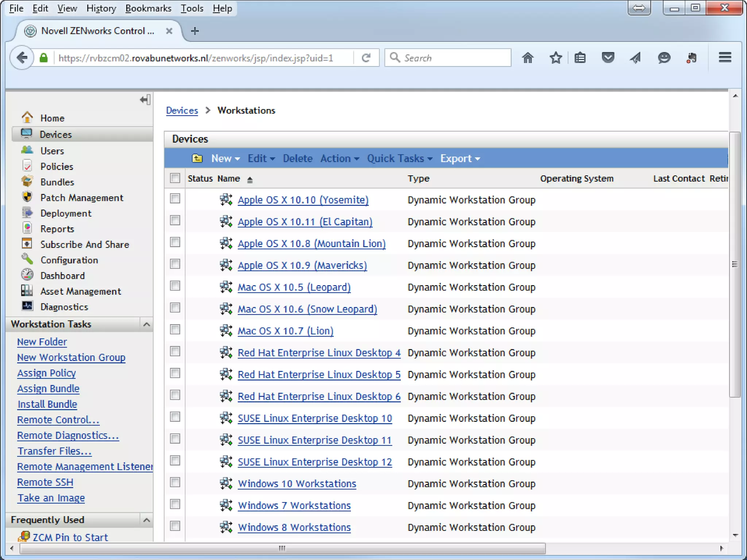This screenshot has height=560, width=747.
Task: Check the Apple OS X 10.11 (El Capitan) row
Action: (x=175, y=220)
